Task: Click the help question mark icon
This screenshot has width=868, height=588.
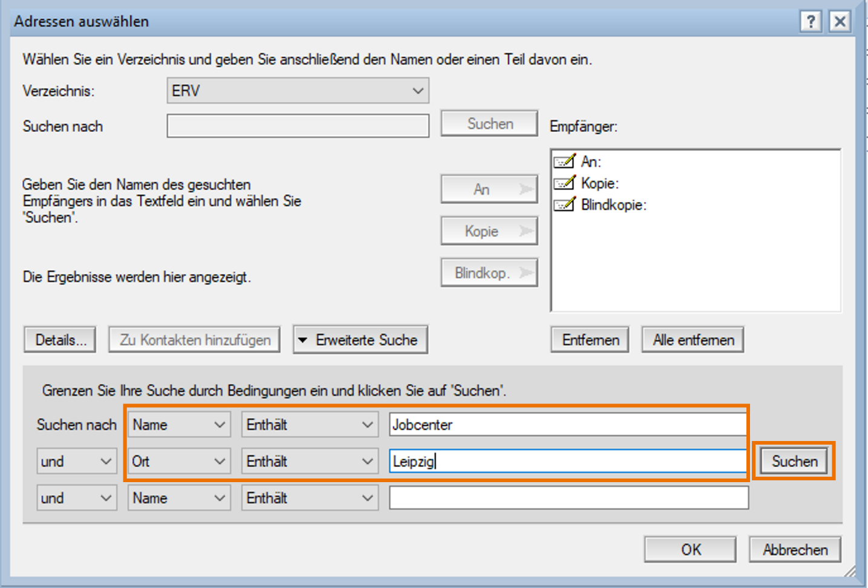Action: click(811, 22)
